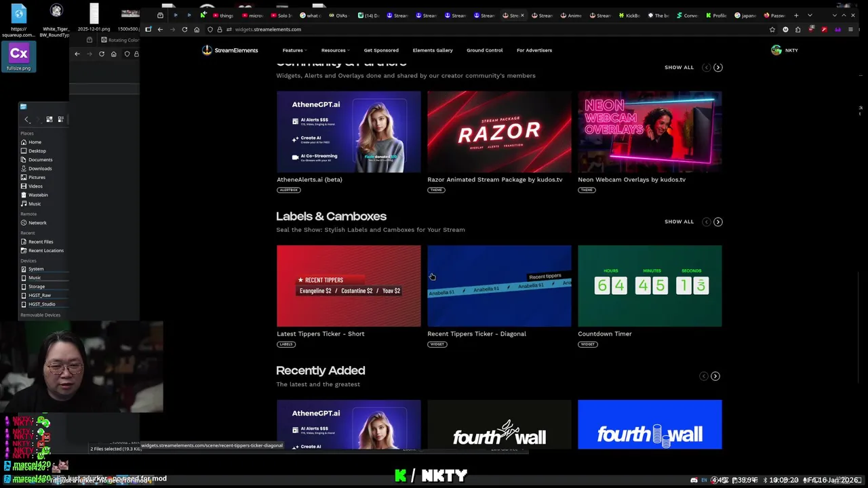Viewport: 868px width, 488px height.
Task: Switch file manager to icons view mode
Action: tap(50, 119)
